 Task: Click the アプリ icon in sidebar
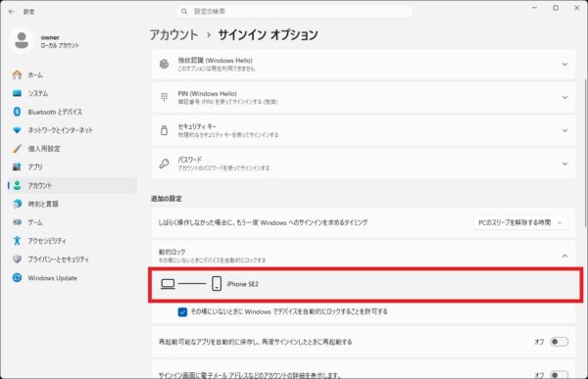pyautogui.click(x=17, y=166)
